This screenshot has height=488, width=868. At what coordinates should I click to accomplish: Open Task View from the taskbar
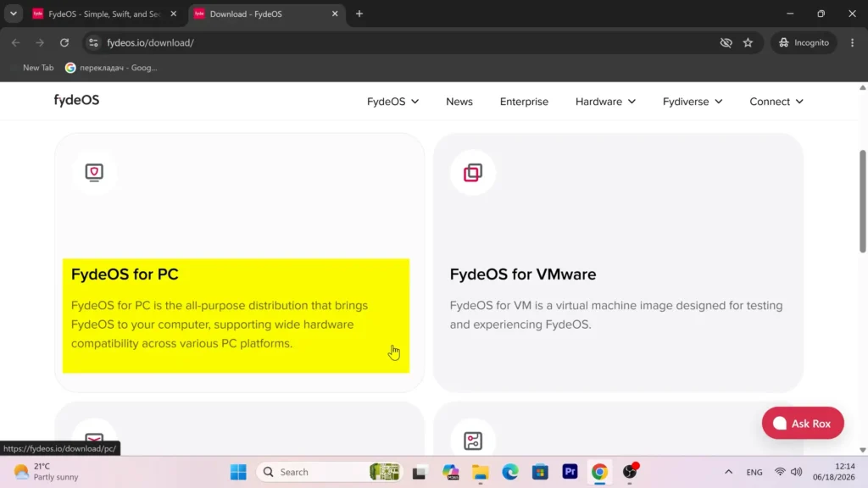pos(419,472)
